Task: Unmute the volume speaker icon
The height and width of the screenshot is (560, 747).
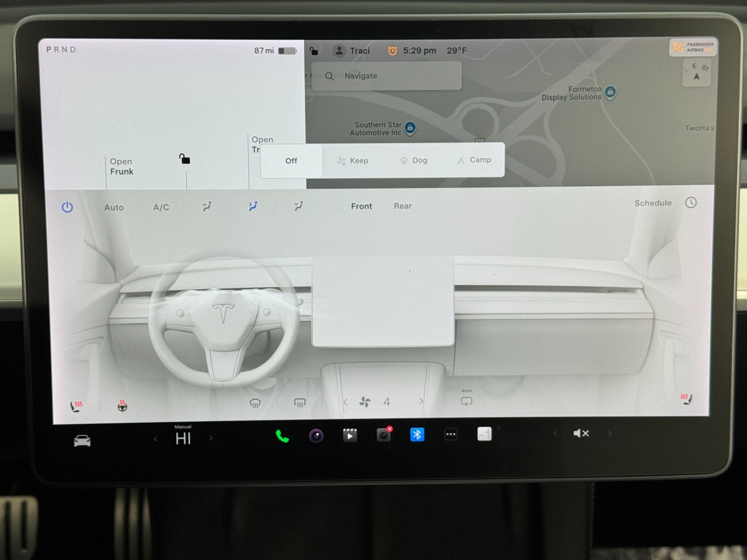Action: (581, 434)
